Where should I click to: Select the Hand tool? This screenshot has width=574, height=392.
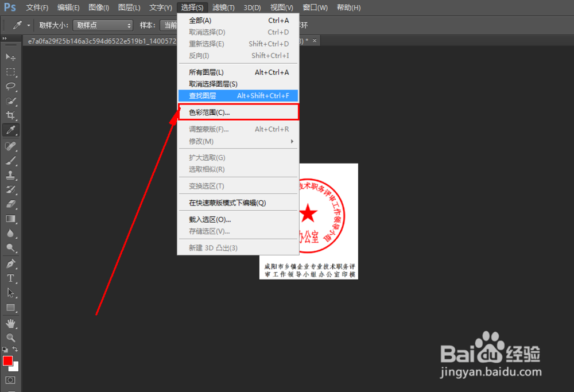(x=10, y=324)
